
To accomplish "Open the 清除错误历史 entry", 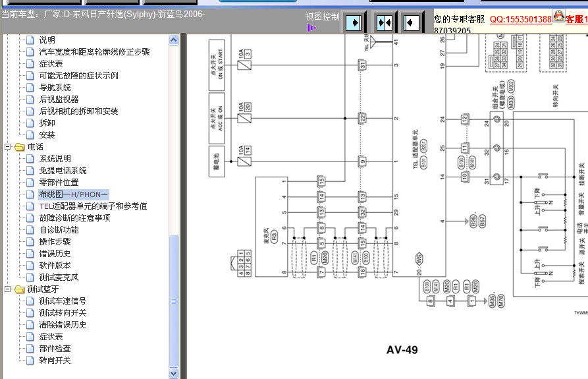I will (x=63, y=324).
